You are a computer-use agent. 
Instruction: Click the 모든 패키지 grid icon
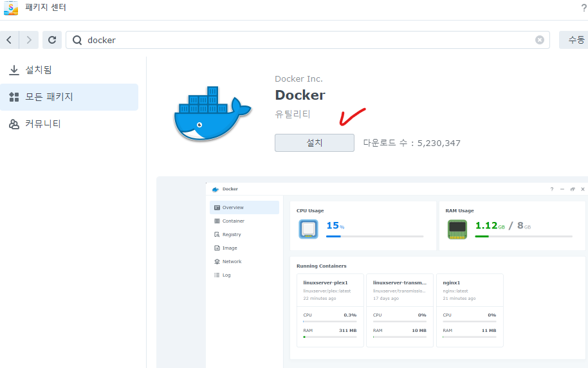14,97
